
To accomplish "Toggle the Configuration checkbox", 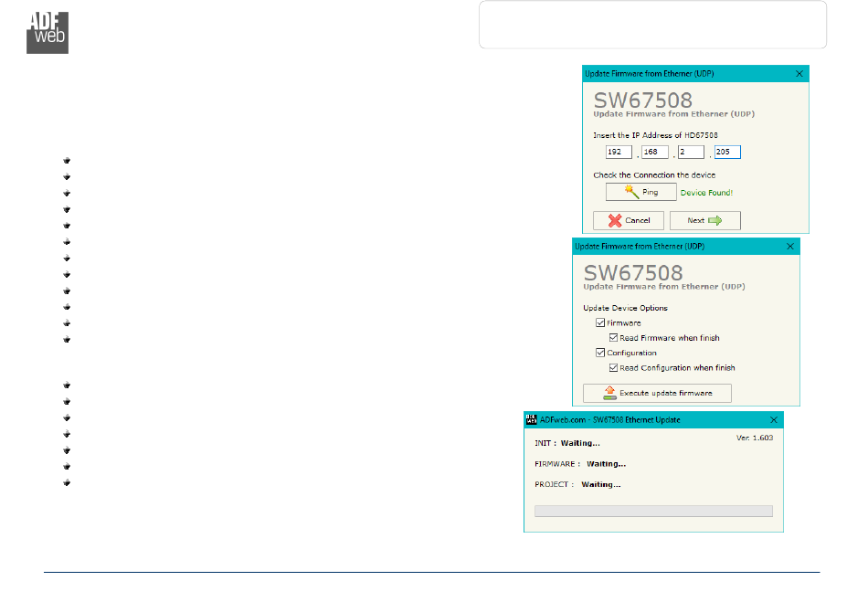I will point(600,353).
